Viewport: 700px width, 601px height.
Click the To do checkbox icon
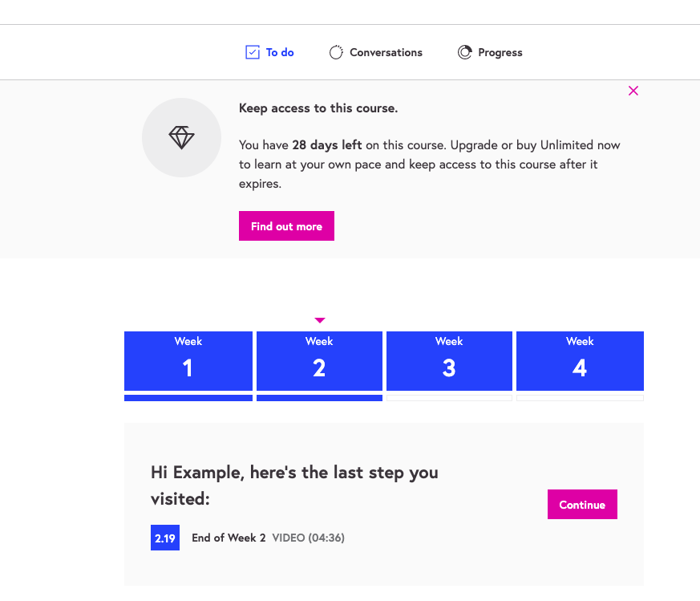pyautogui.click(x=253, y=52)
